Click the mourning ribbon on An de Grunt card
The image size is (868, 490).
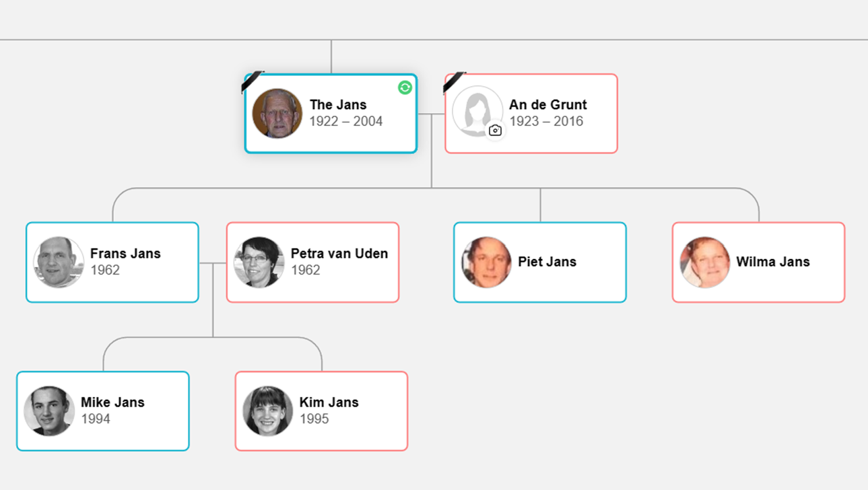pyautogui.click(x=454, y=82)
